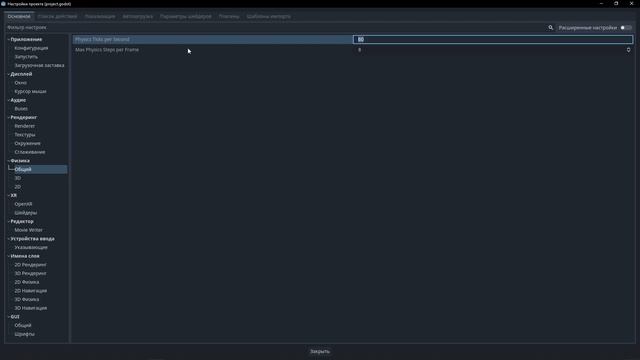640x360 pixels.
Task: Open the Параметры шейдеров tab
Action: 186,16
